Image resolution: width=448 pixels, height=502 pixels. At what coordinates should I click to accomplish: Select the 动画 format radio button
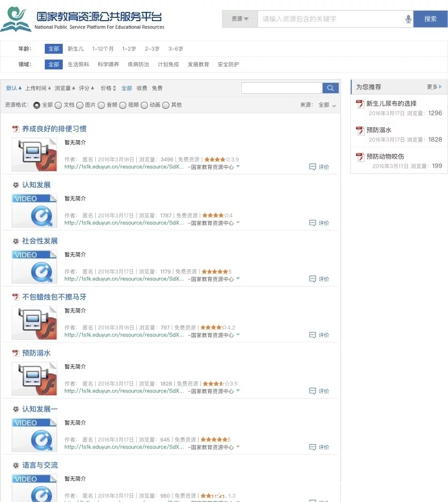[144, 105]
